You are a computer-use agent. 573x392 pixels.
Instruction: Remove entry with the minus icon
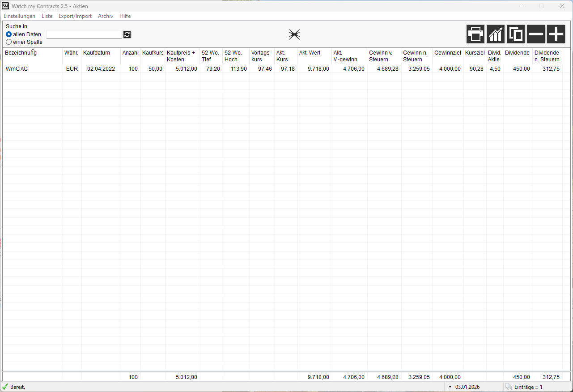click(536, 34)
